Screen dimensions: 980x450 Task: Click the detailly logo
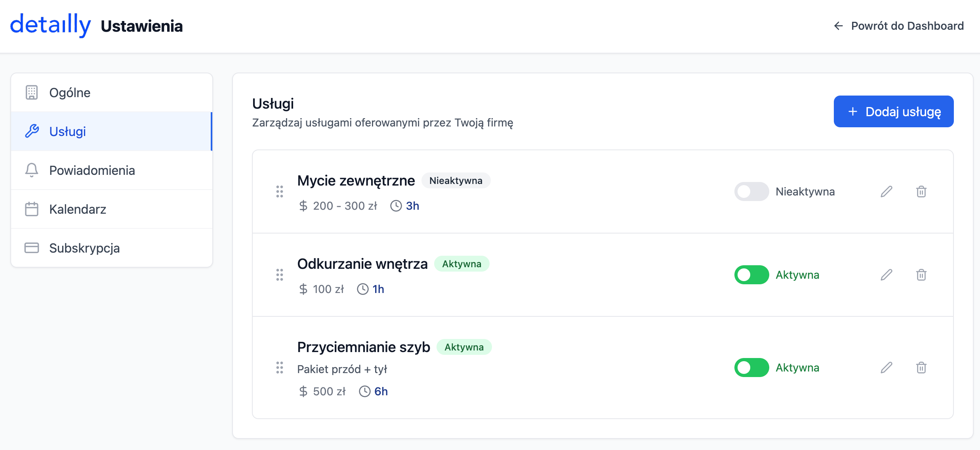pyautogui.click(x=51, y=25)
